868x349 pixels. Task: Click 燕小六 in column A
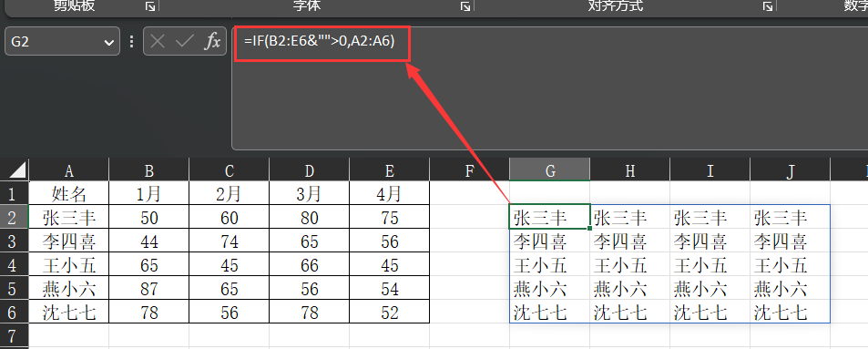point(68,288)
